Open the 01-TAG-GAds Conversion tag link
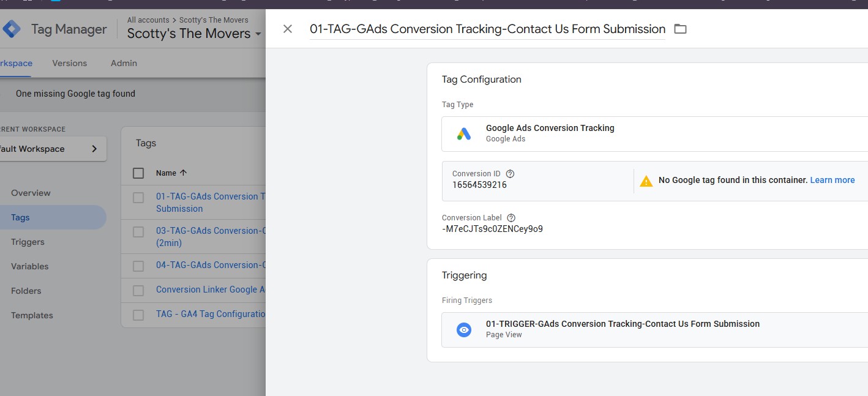The image size is (868, 396). coord(211,203)
